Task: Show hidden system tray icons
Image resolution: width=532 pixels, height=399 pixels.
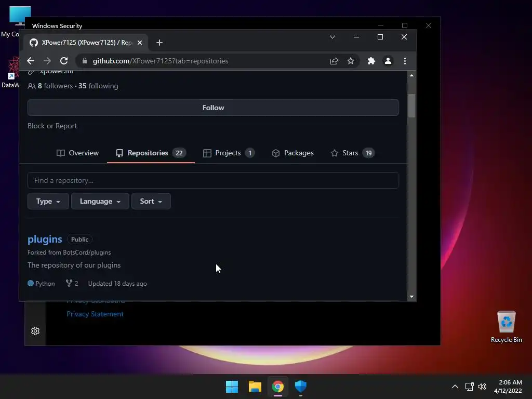Action: click(x=455, y=387)
